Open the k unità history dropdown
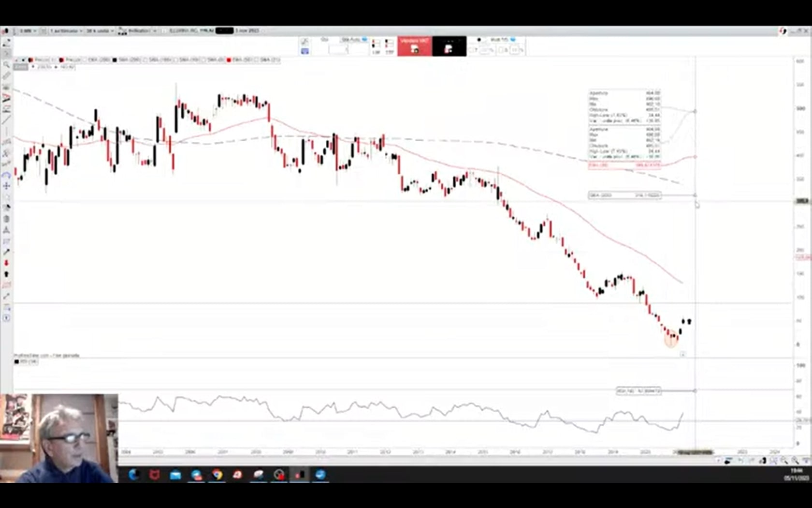The height and width of the screenshot is (508, 812). point(100,30)
